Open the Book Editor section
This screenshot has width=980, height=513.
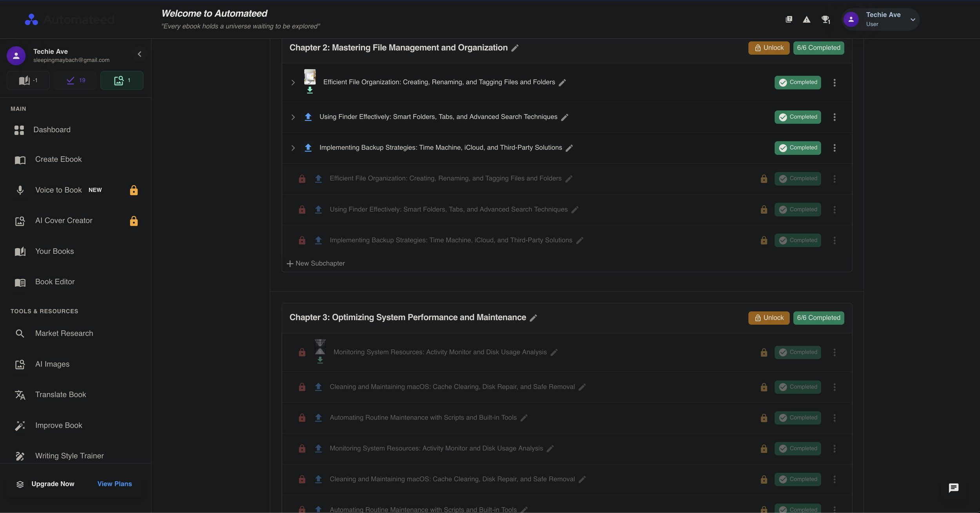click(x=54, y=281)
